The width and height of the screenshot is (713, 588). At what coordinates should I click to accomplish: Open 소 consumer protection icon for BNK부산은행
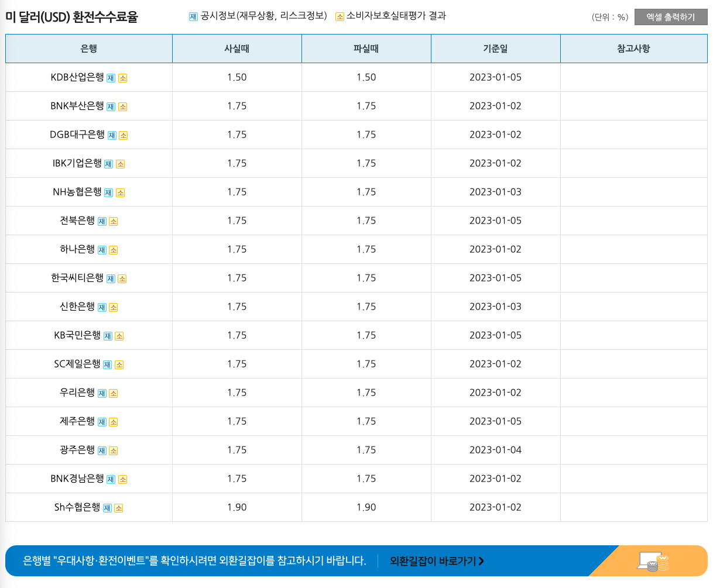(122, 106)
